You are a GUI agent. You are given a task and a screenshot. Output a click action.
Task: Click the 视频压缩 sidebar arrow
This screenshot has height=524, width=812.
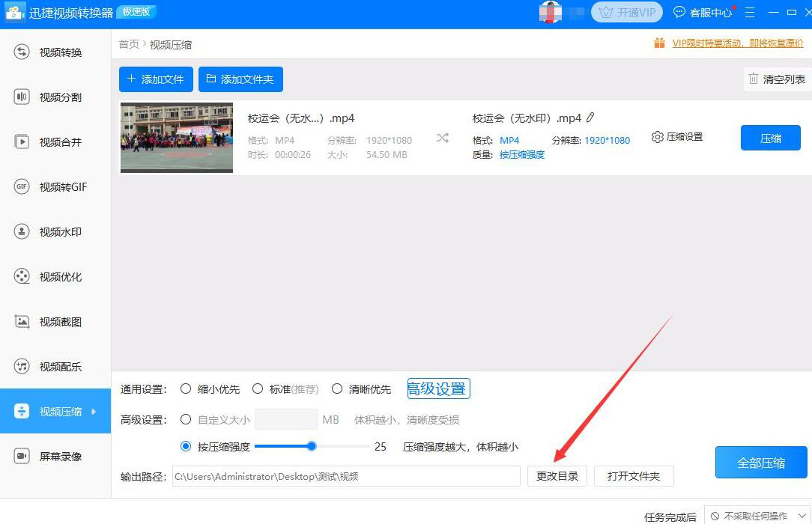(94, 412)
